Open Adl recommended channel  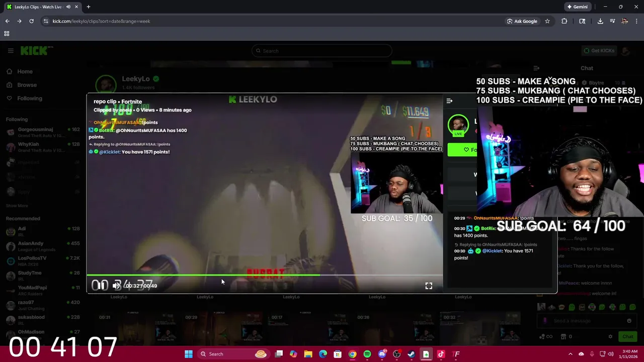[43, 231]
